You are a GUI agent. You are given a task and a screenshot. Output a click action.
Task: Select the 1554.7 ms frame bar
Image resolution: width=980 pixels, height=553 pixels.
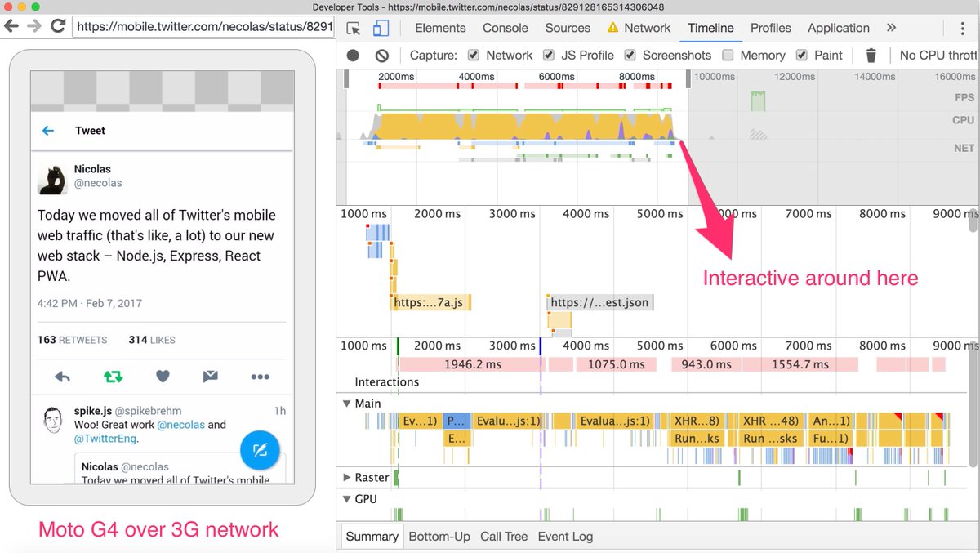pyautogui.click(x=800, y=364)
